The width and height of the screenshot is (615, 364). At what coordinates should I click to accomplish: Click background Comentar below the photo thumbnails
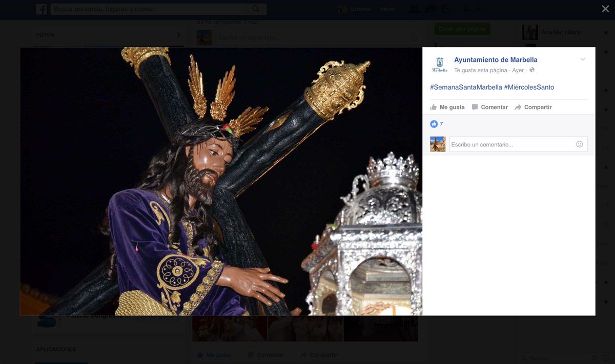pyautogui.click(x=266, y=355)
